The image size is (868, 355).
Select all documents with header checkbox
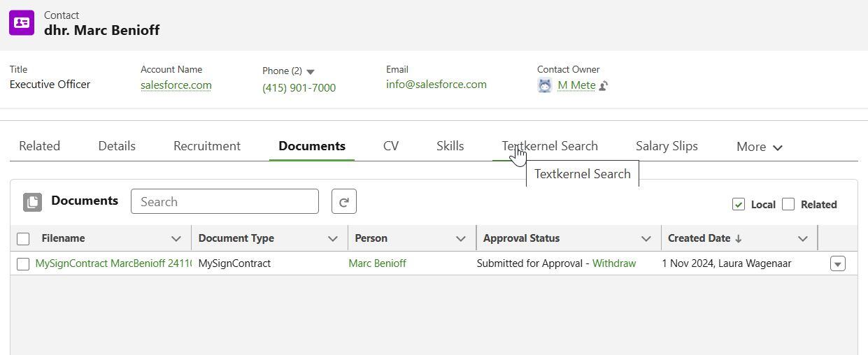point(23,239)
